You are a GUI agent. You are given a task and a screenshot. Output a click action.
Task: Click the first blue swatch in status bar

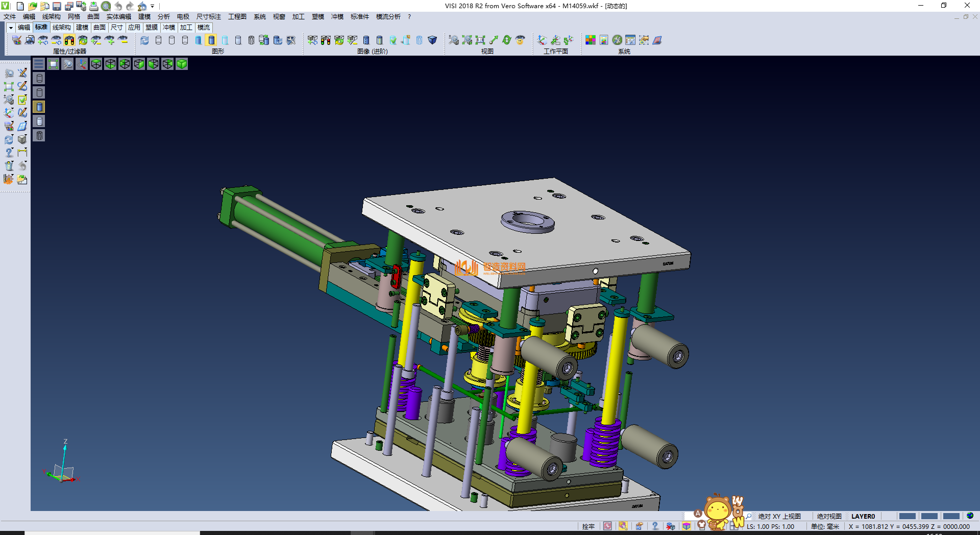[907, 516]
